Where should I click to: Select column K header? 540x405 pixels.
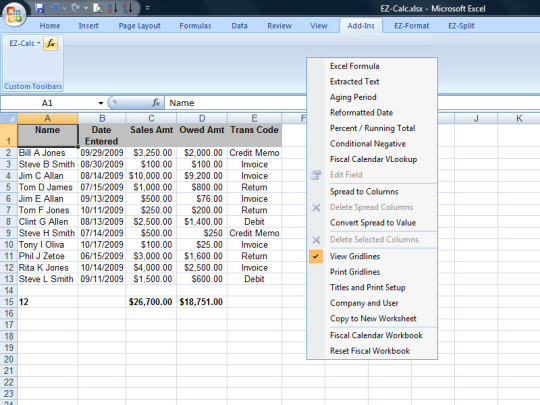pyautogui.click(x=519, y=118)
